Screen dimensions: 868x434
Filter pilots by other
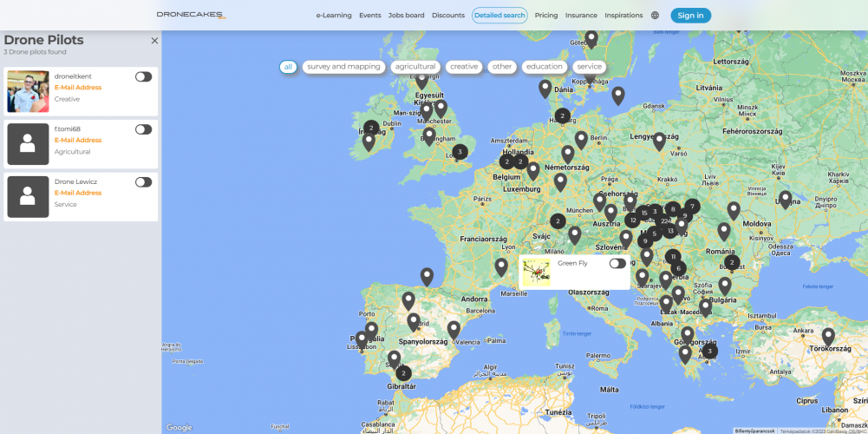pyautogui.click(x=502, y=67)
